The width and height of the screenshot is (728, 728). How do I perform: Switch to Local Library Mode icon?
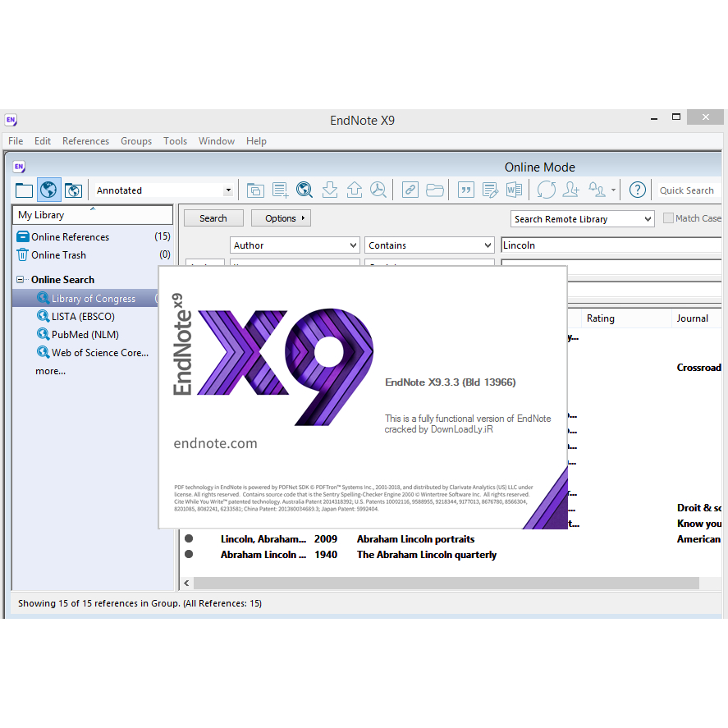pyautogui.click(x=24, y=190)
